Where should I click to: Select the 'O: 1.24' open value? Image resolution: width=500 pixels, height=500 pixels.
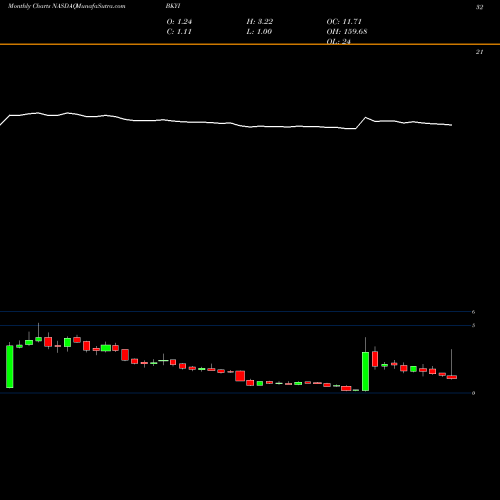[179, 22]
